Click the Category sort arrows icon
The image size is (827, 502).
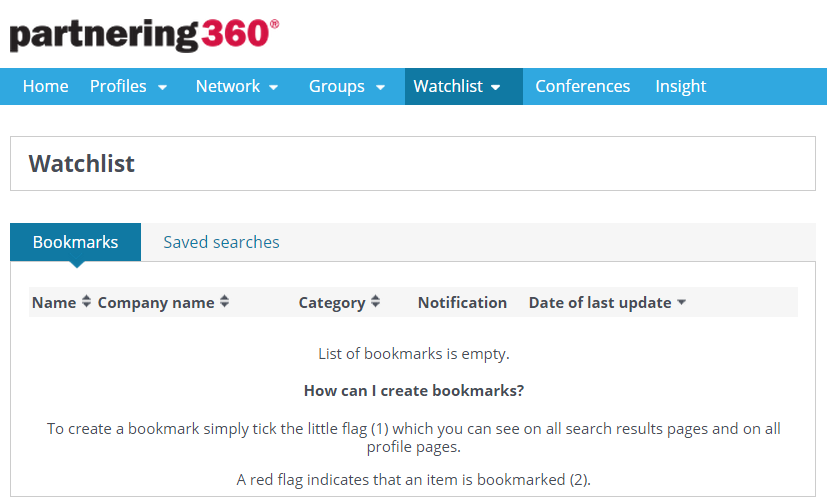376,302
